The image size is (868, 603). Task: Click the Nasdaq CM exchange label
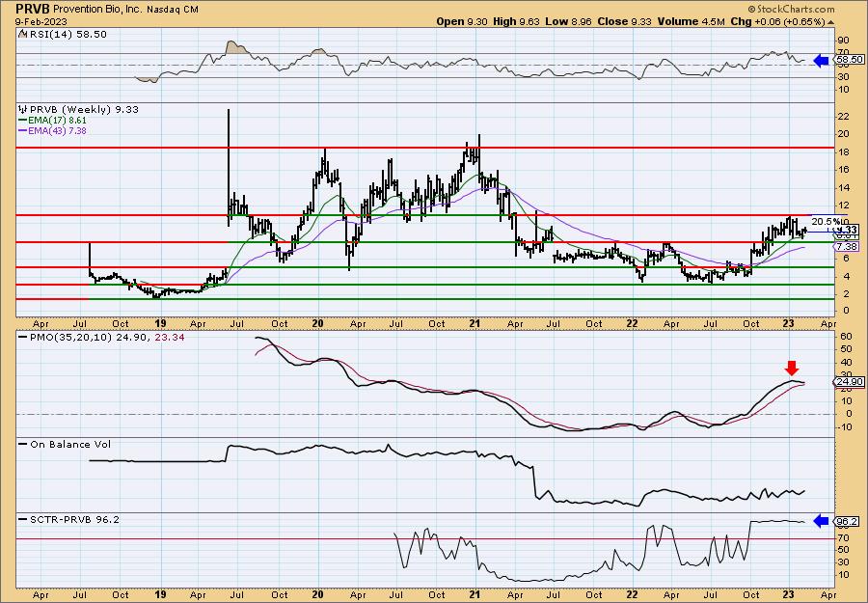(x=171, y=10)
